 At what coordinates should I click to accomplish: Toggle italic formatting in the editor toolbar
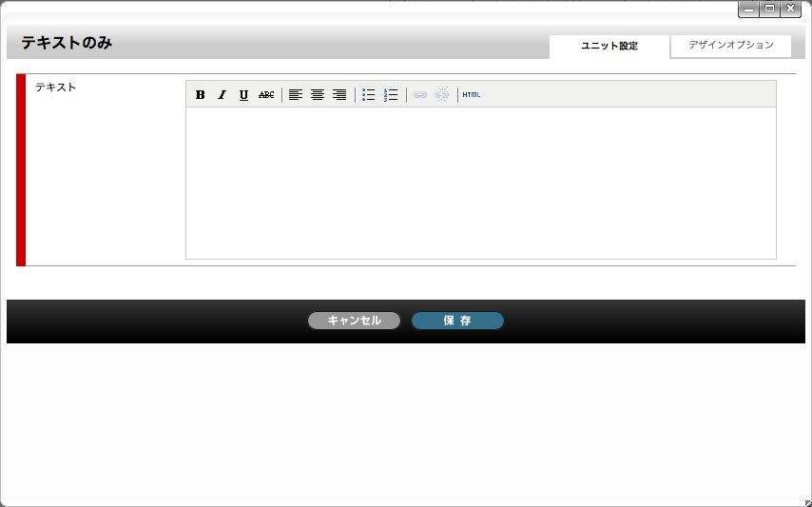tap(222, 95)
